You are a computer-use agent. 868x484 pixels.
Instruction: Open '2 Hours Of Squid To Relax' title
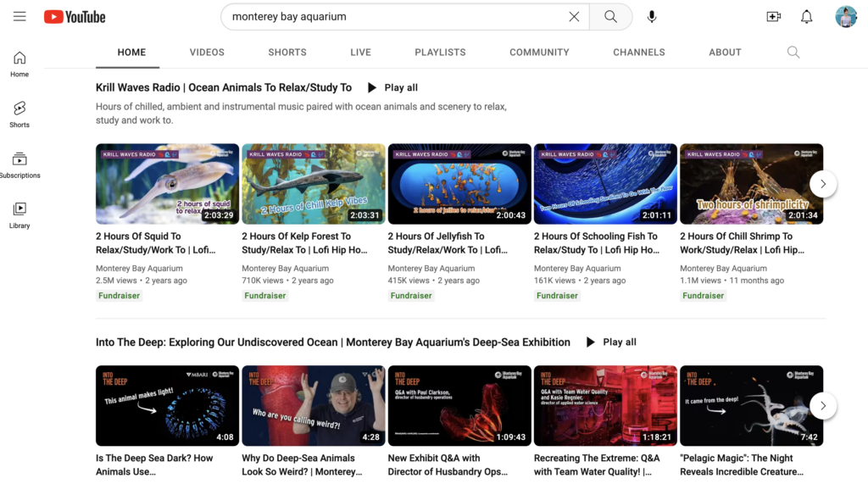coord(156,243)
